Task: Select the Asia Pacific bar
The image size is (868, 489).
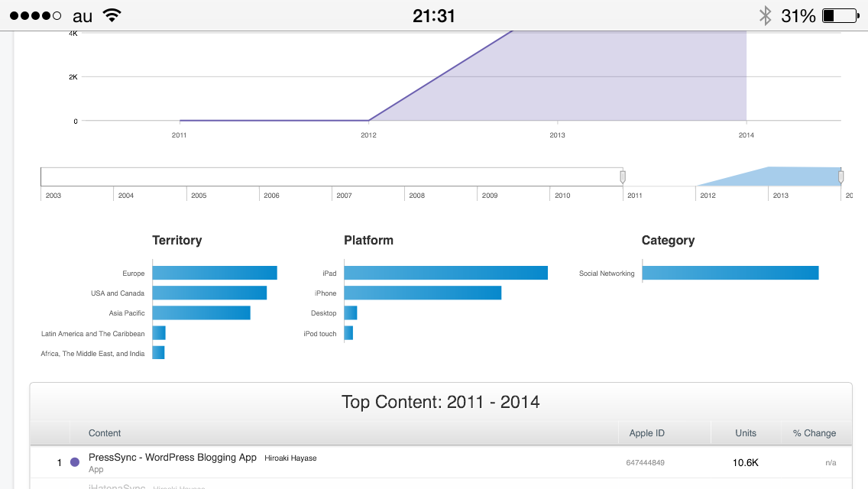Action: pos(201,313)
